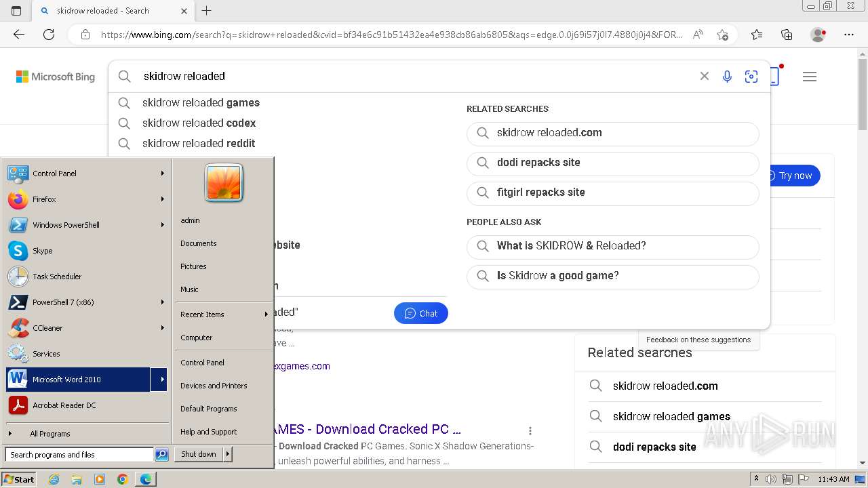This screenshot has width=868, height=488.
Task: Open Task Scheduler from Start menu
Action: (87, 277)
